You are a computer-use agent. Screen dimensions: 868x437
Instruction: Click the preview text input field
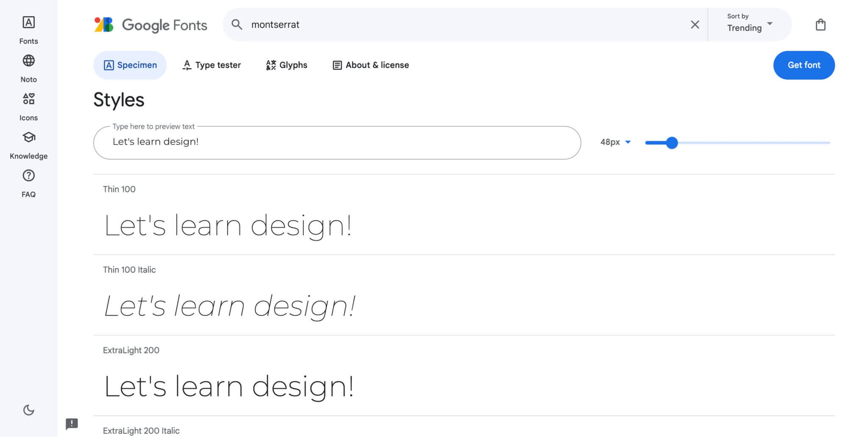click(337, 142)
